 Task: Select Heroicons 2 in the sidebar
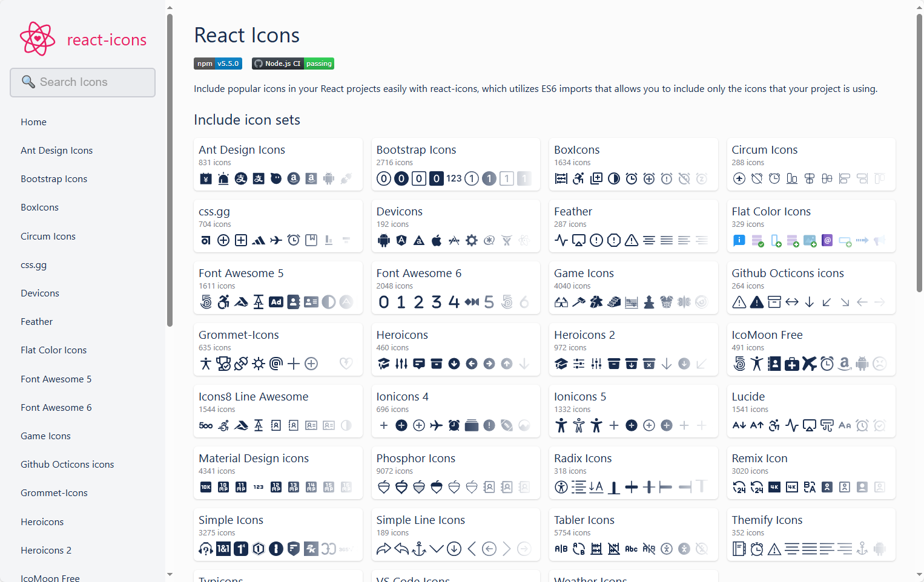[x=46, y=550]
